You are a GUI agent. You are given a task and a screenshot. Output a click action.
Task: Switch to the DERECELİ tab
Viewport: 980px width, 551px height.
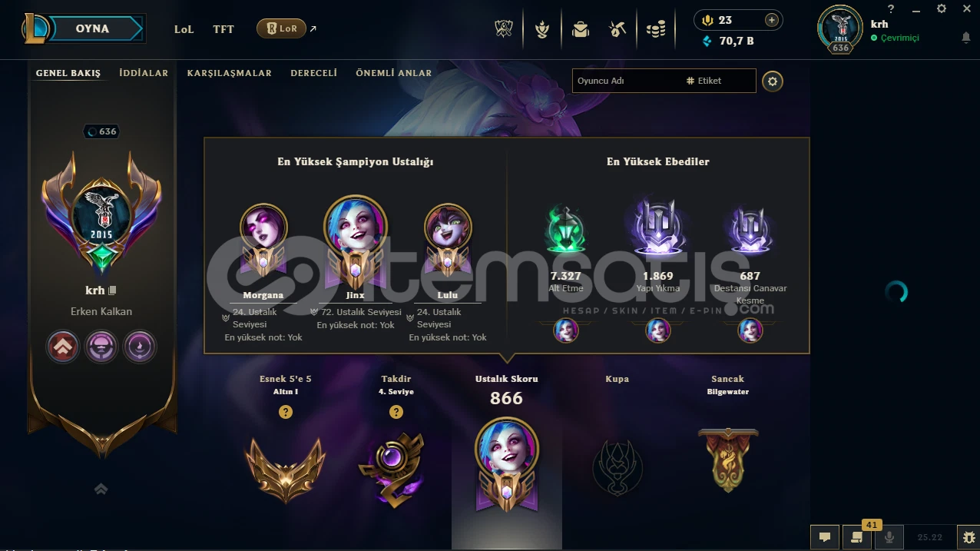314,73
